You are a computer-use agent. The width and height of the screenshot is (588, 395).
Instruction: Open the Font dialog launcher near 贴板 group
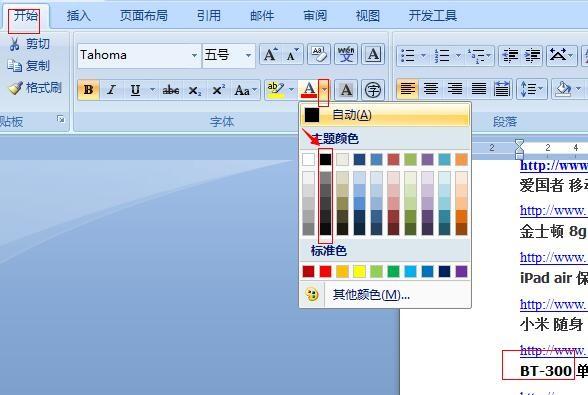(60, 119)
